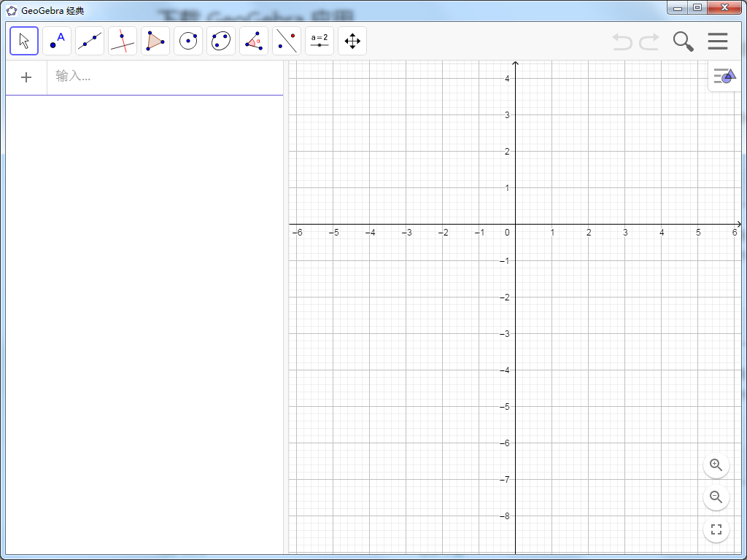
Task: Select the Point tool
Action: 56,41
